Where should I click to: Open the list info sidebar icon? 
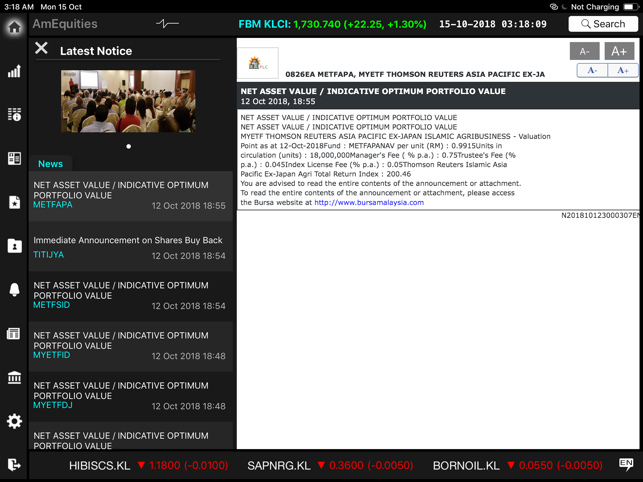pyautogui.click(x=14, y=114)
